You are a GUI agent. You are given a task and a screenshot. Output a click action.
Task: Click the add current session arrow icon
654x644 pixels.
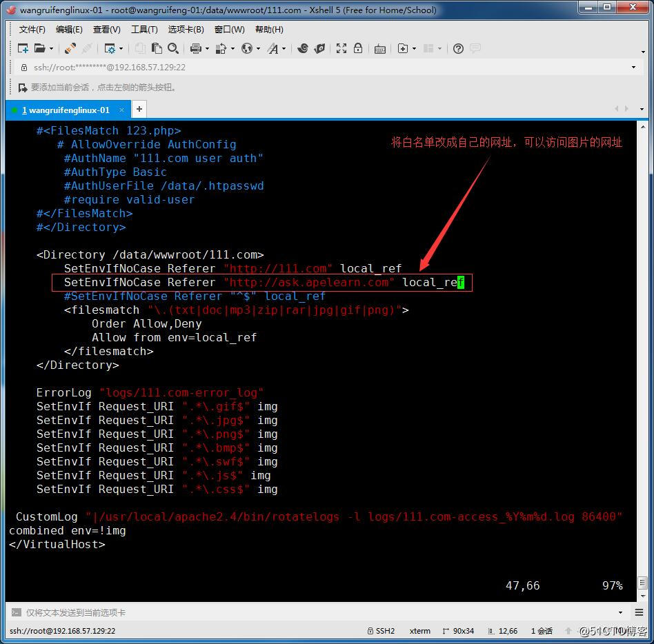pyautogui.click(x=23, y=88)
